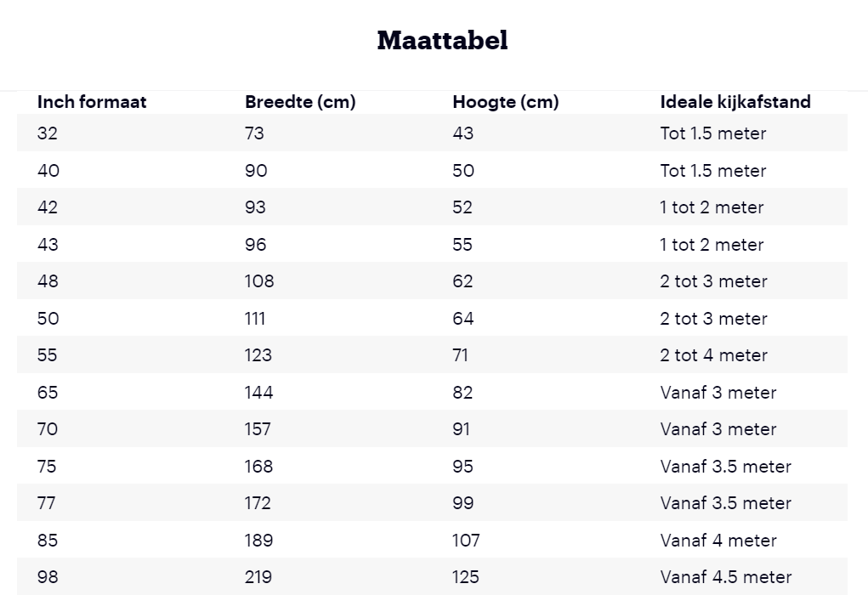The width and height of the screenshot is (868, 595).
Task: Click width value 157 in the 70 inch row
Action: click(x=258, y=429)
